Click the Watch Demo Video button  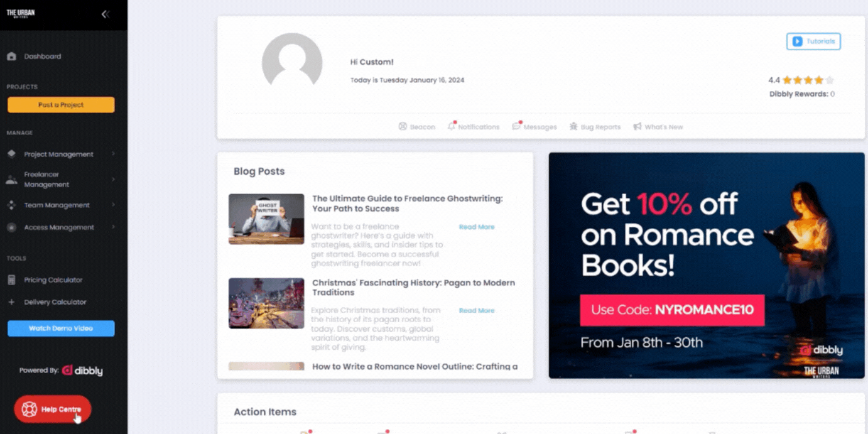click(60, 328)
